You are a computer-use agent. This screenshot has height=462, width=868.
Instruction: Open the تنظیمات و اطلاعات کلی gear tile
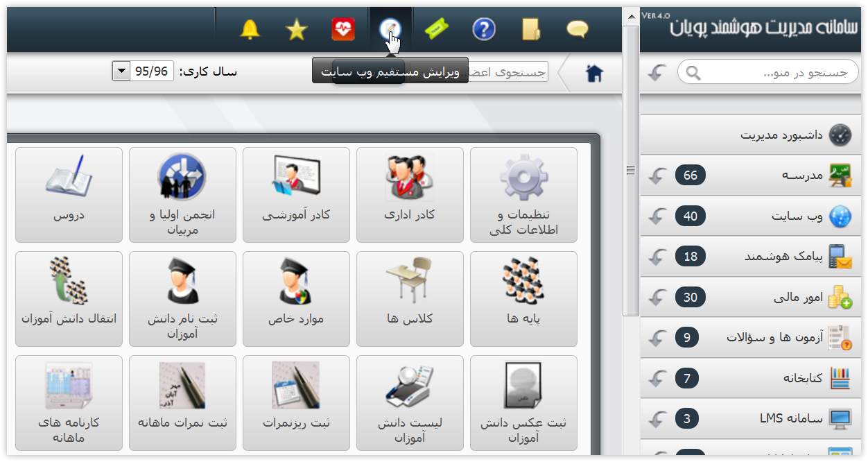click(523, 195)
